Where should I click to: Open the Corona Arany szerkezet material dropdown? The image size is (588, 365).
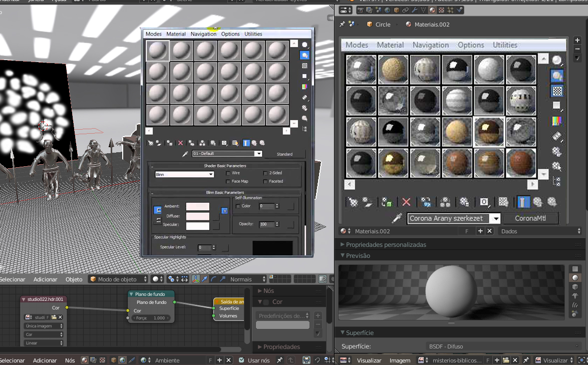click(x=454, y=218)
